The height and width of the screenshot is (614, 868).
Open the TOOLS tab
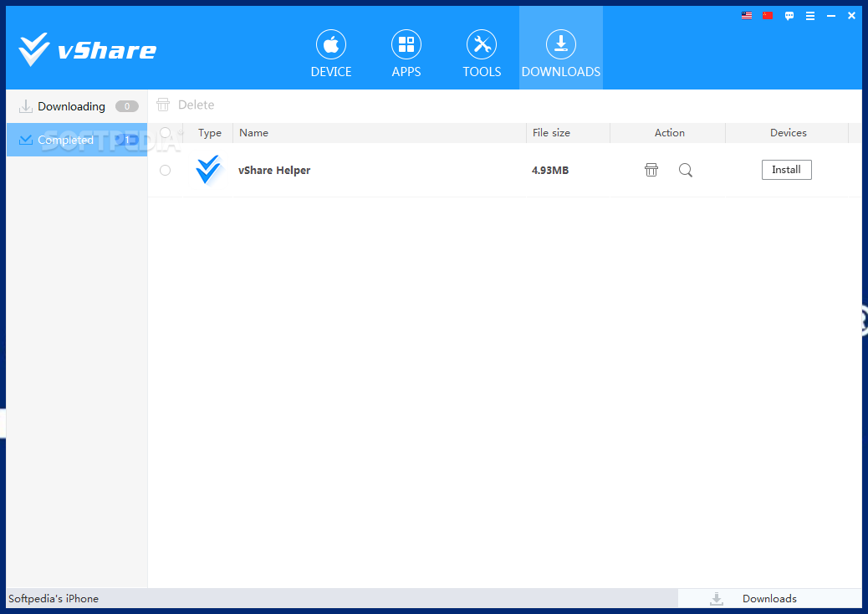tap(482, 54)
